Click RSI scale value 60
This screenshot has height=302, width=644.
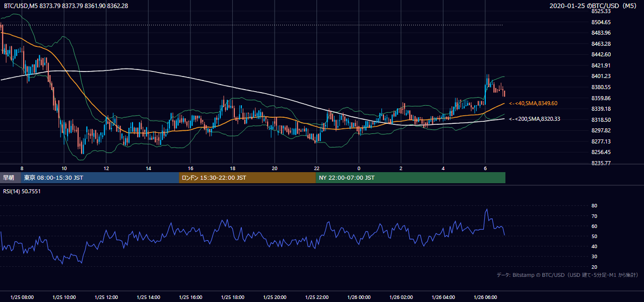(594, 226)
